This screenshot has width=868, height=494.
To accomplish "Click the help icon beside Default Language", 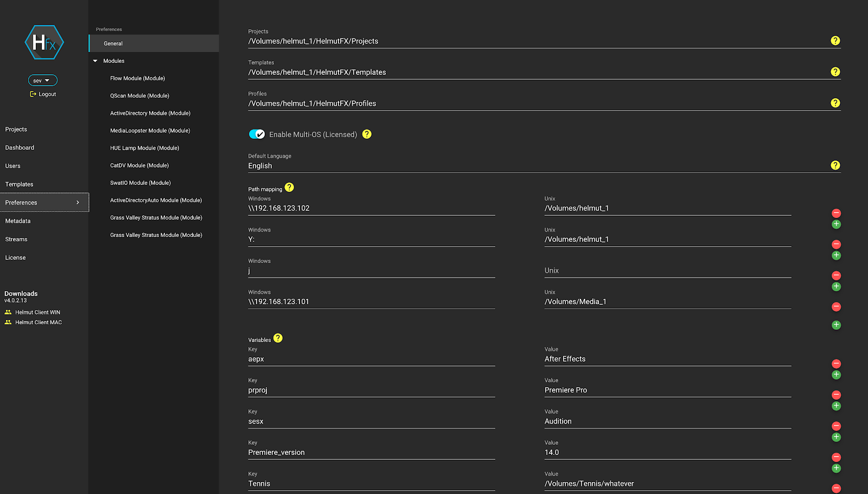I will tap(835, 165).
